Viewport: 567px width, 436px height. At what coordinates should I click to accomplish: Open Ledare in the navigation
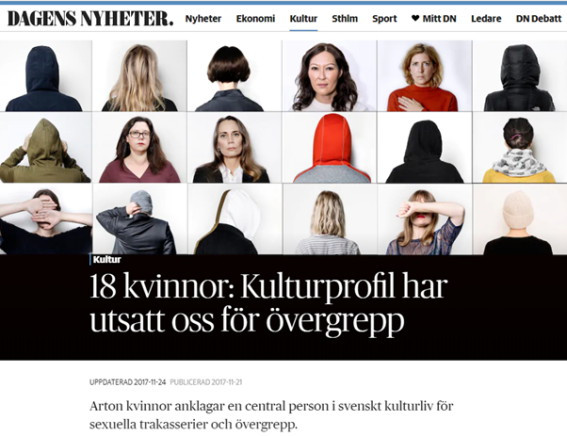point(486,19)
